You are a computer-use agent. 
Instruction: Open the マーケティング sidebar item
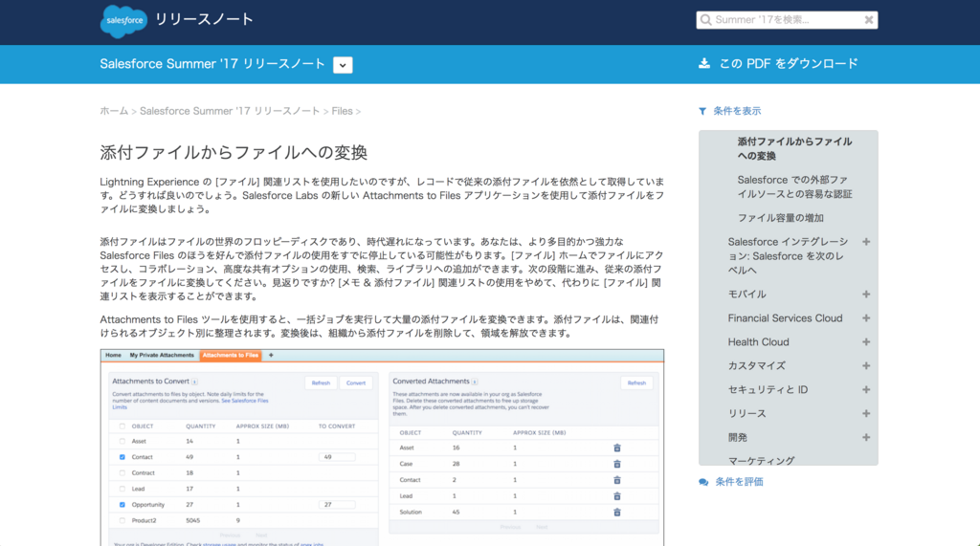[761, 460]
